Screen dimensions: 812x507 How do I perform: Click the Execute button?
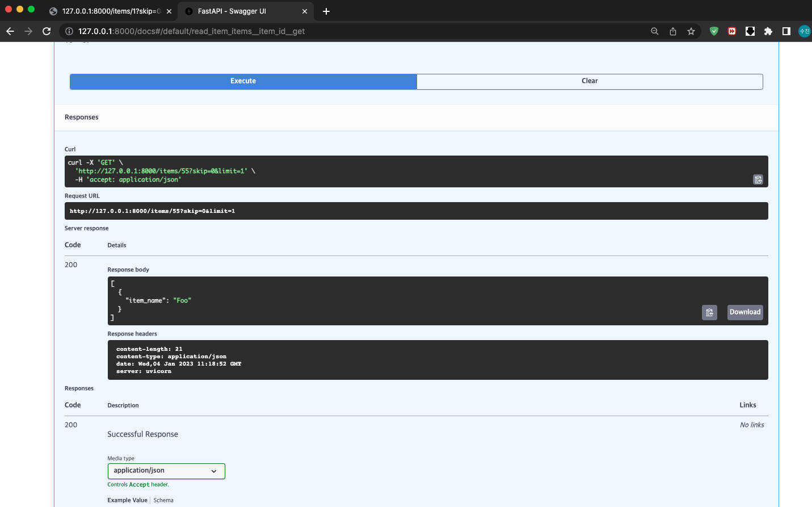click(x=243, y=81)
